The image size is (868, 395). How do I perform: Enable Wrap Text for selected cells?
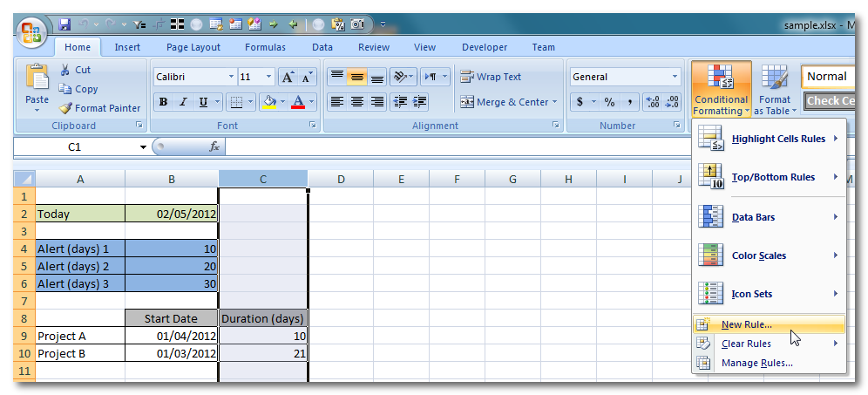(x=491, y=77)
